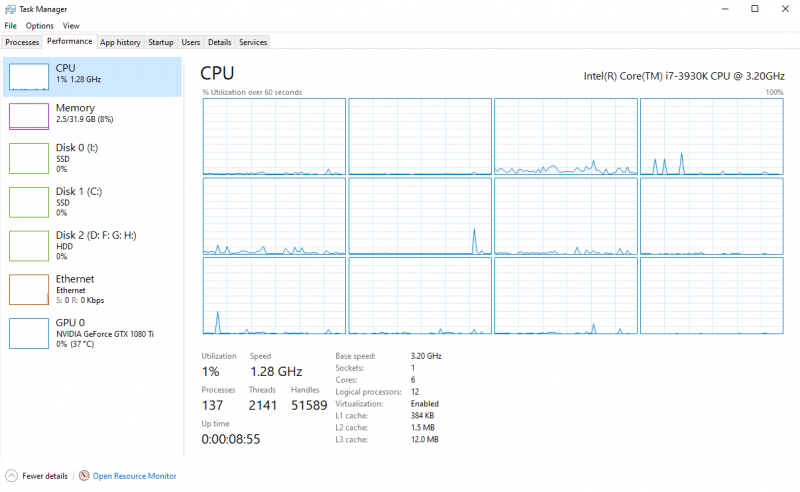Select the CPU mini graph in sidebar
The image size is (800, 492).
pyautogui.click(x=29, y=77)
